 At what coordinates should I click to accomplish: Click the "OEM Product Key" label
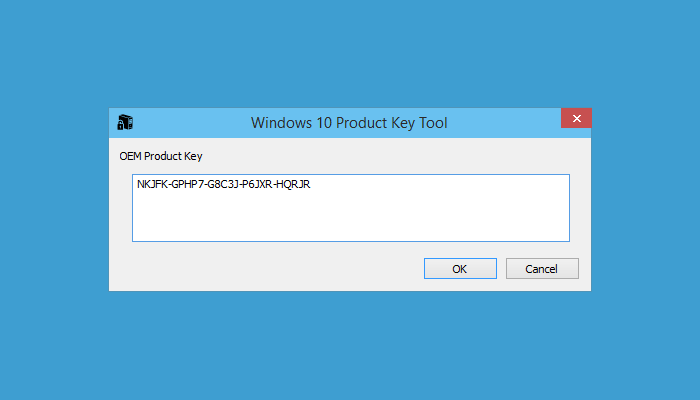tap(160, 156)
